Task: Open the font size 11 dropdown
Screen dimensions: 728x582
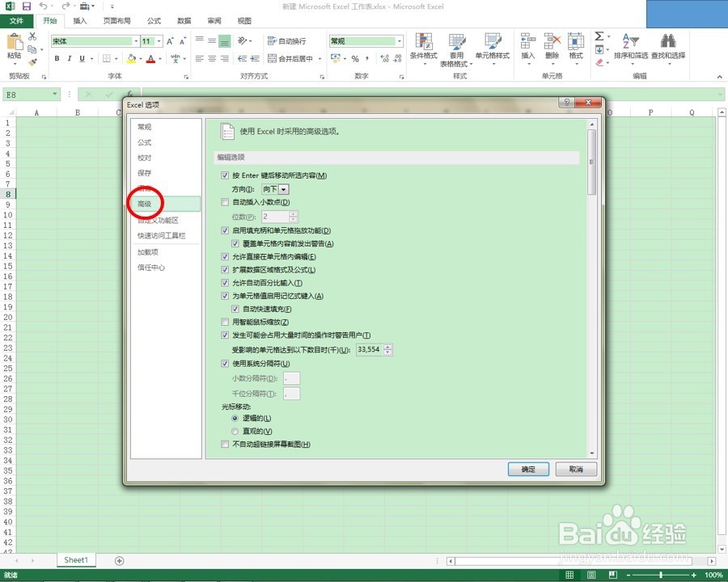Action: (x=159, y=41)
